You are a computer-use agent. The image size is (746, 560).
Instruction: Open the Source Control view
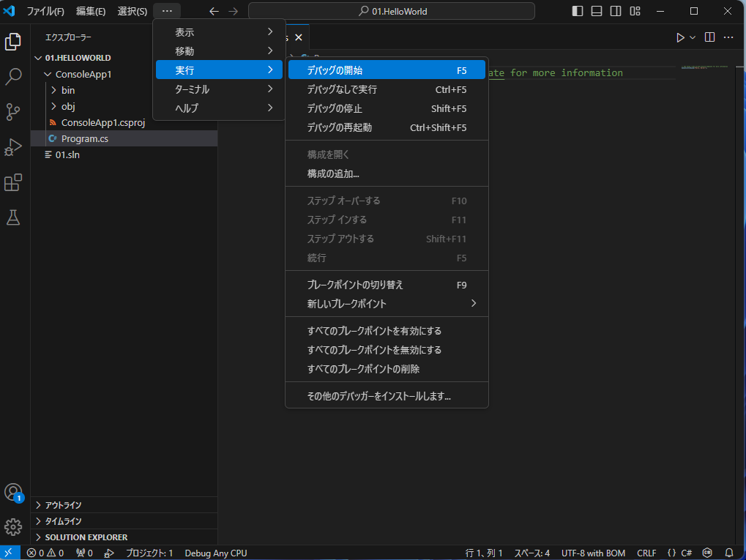pyautogui.click(x=13, y=112)
